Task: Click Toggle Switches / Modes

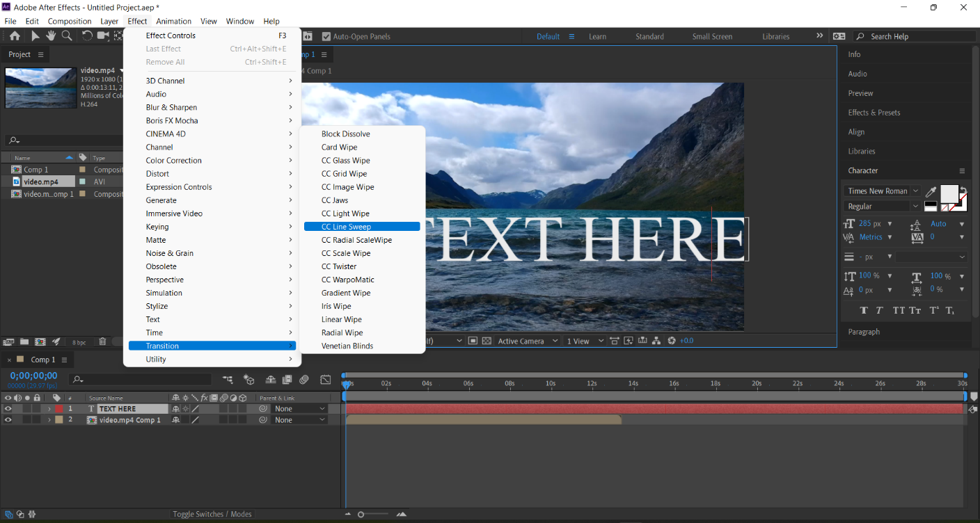Action: (212, 514)
